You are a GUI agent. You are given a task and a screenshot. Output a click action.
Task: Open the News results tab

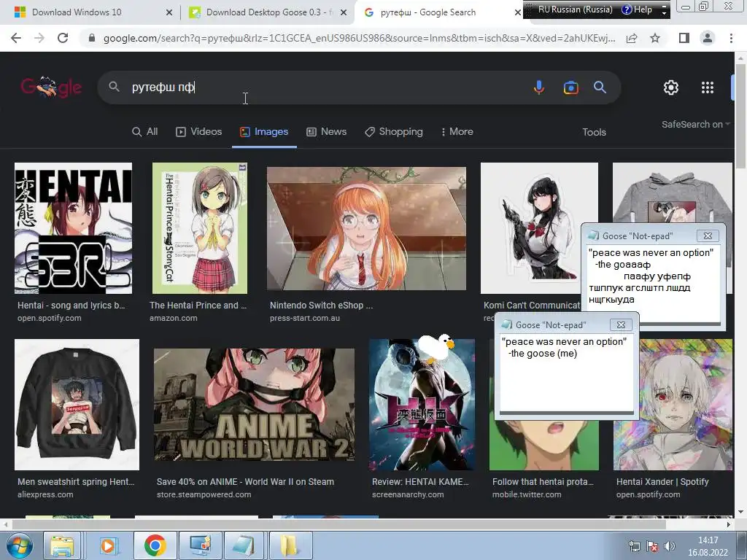pos(326,132)
